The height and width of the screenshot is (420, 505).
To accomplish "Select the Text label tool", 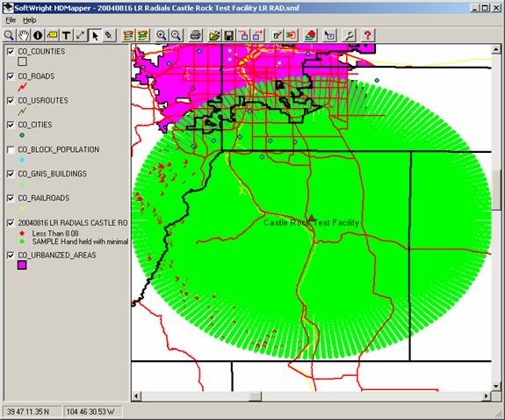I will (67, 35).
